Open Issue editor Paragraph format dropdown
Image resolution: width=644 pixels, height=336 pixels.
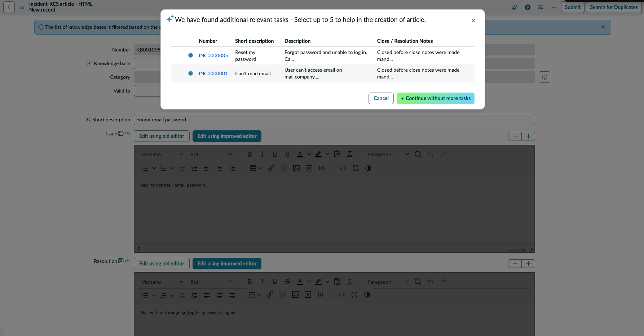(x=388, y=154)
